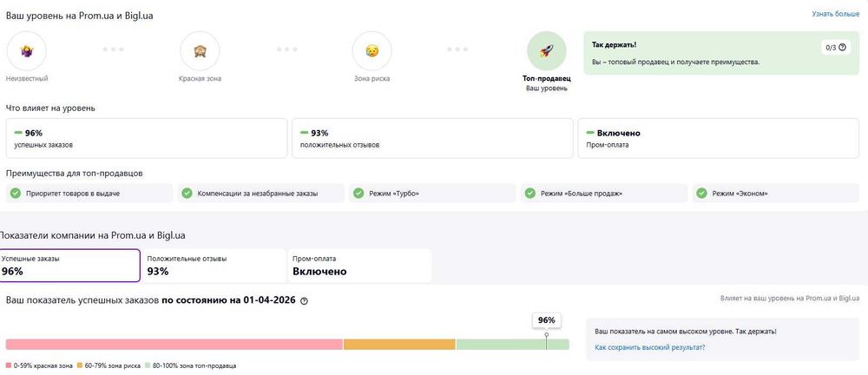Click the 96% marker tooltip on the bar
The image size is (868, 375).
click(546, 320)
